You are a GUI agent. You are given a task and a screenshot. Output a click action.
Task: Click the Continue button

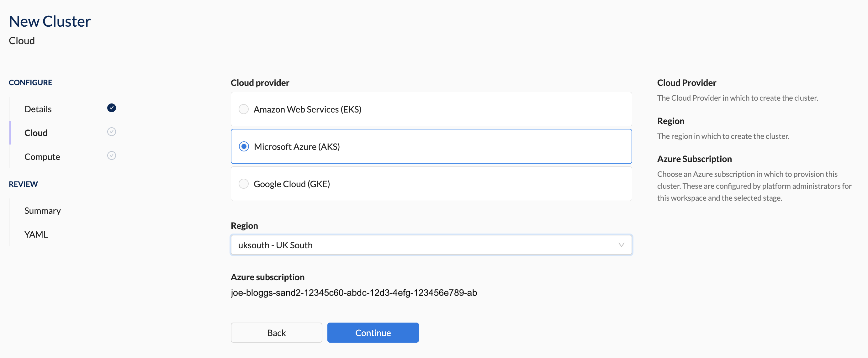[373, 333]
